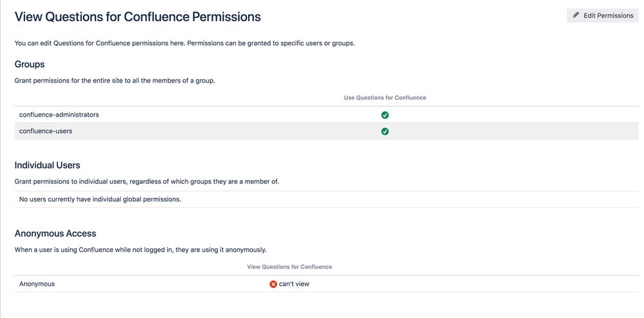Click the "can't view" status text
Image resolution: width=644 pixels, height=318 pixels.
(x=294, y=284)
